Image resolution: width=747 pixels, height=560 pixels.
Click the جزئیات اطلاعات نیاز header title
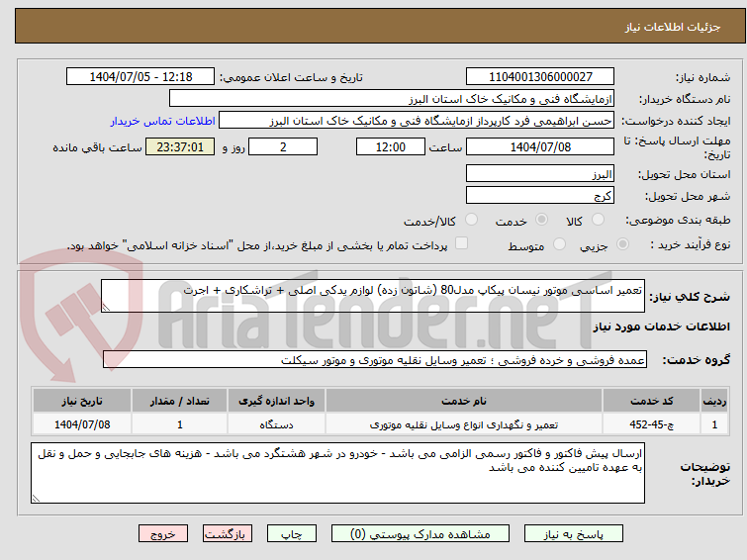point(672,27)
